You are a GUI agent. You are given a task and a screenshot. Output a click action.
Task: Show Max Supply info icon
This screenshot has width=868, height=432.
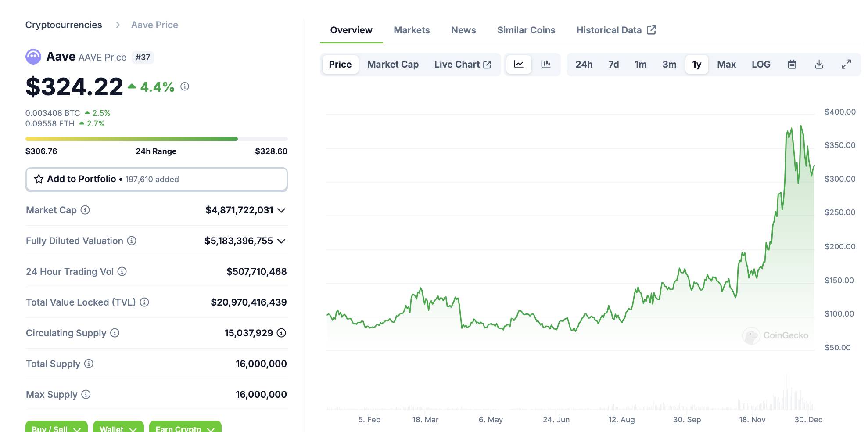(86, 394)
